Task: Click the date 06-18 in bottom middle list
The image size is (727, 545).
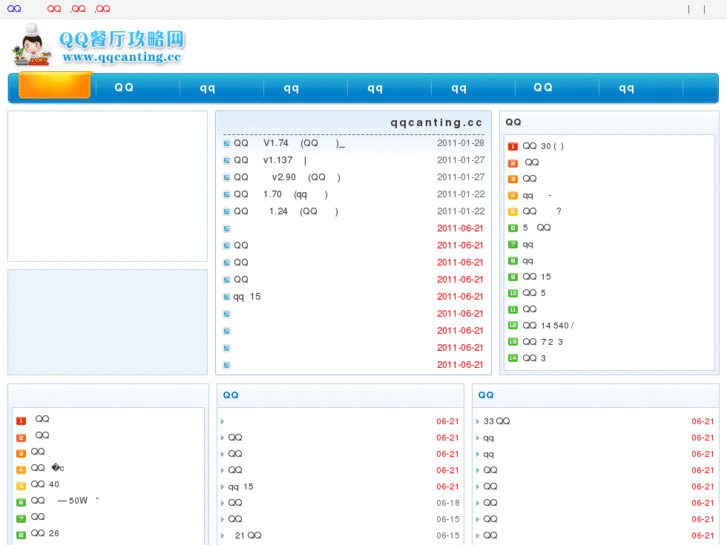Action: click(448, 503)
